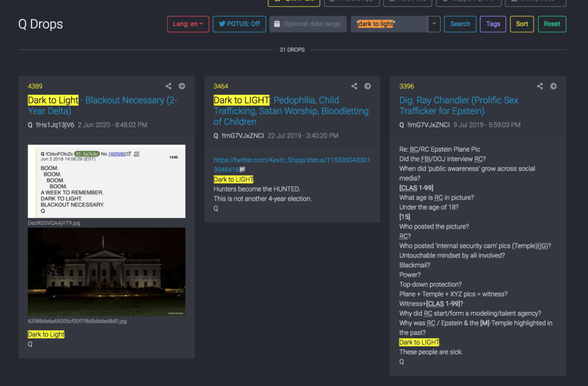588x386 pixels.
Task: Click the share icon on drop 3396
Action: pos(540,87)
